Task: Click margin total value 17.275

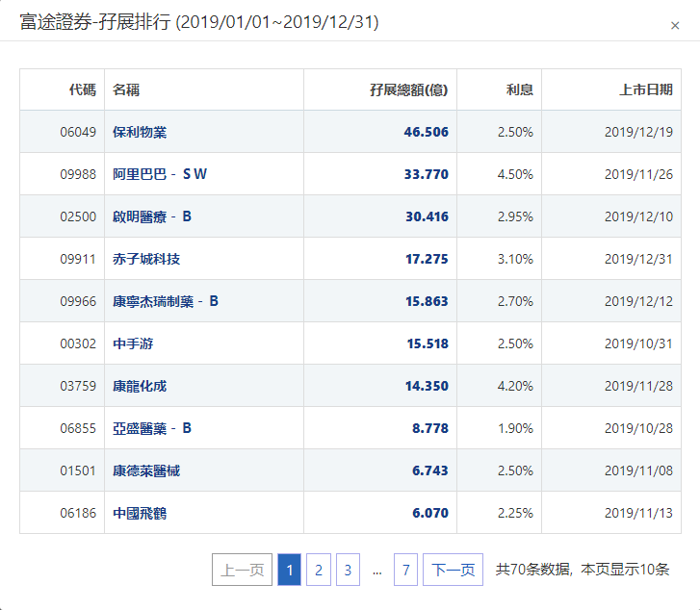Action: pyautogui.click(x=427, y=259)
